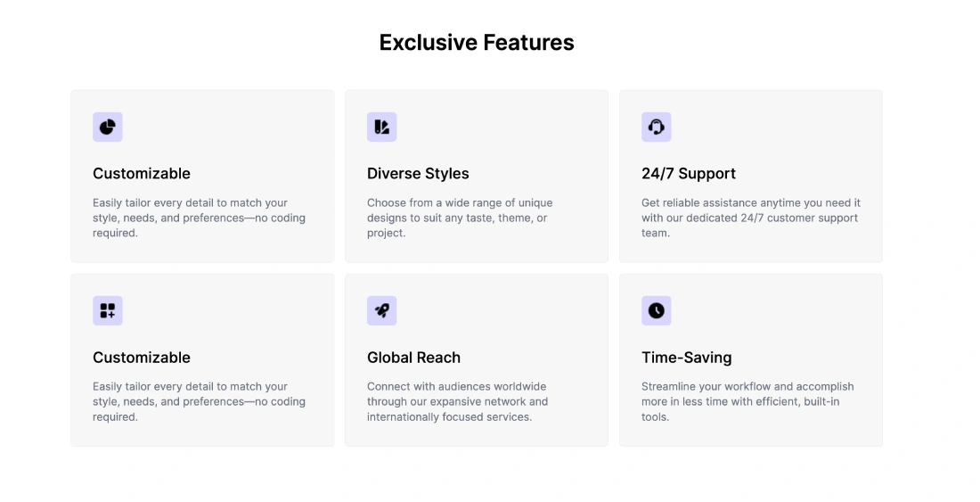Click the 24/7 Support card title
The height and width of the screenshot is (502, 980).
pos(689,173)
